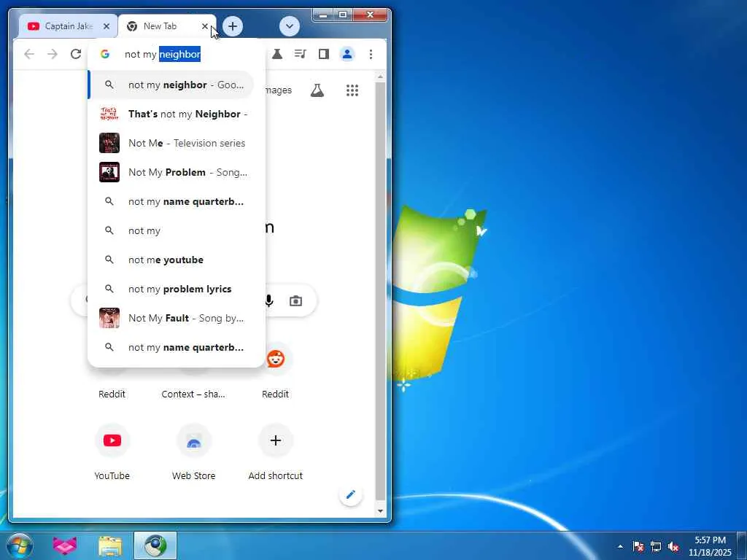Open the network tray icon
This screenshot has height=560, width=747.
pyautogui.click(x=656, y=546)
